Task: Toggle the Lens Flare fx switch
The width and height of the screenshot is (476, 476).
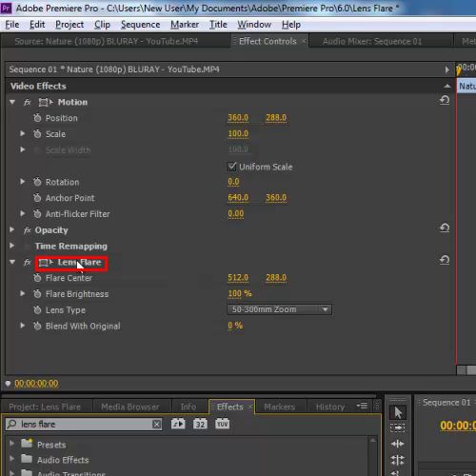Action: coord(28,263)
